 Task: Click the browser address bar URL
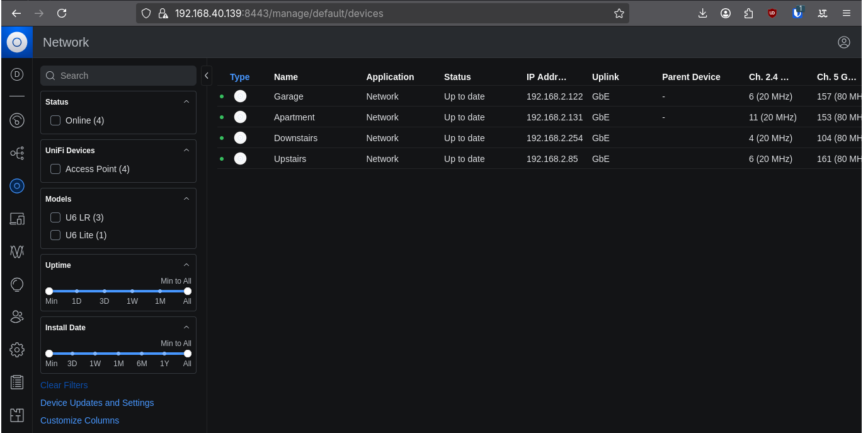point(279,13)
